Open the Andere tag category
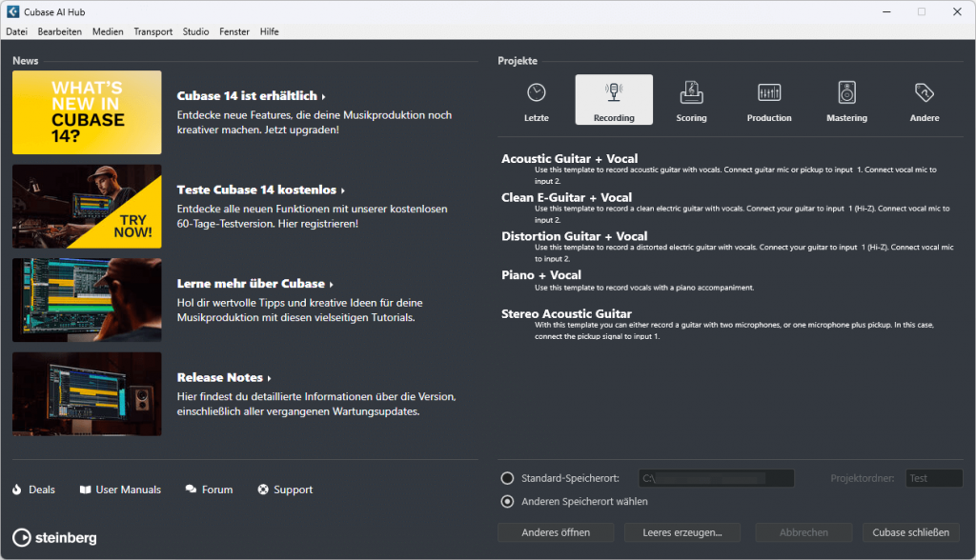 pyautogui.click(x=925, y=100)
